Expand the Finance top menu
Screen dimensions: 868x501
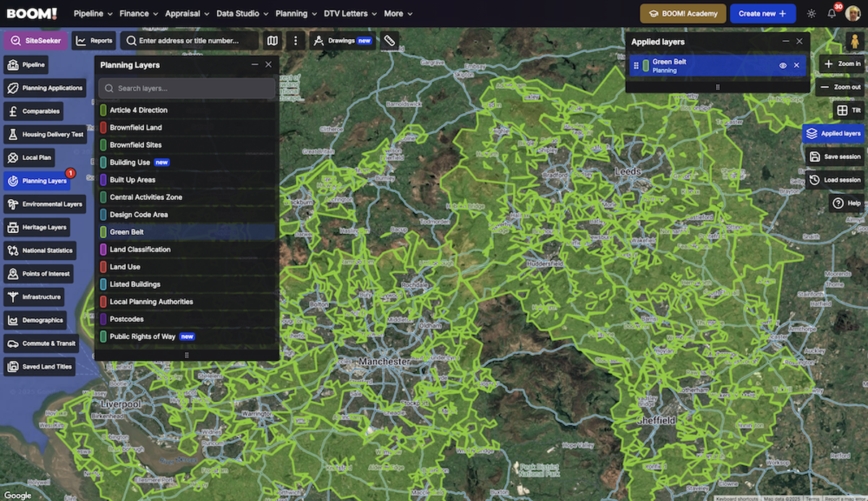click(x=139, y=13)
